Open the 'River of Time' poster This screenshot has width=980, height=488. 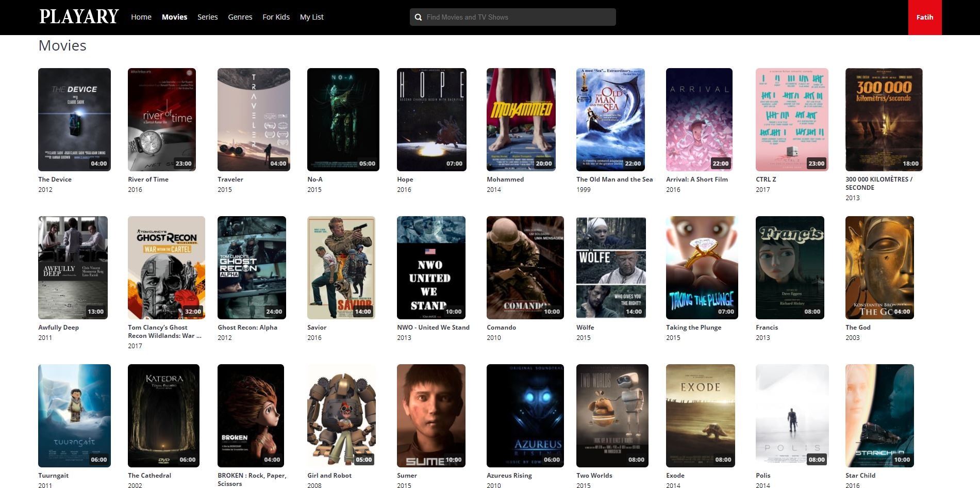pos(162,119)
